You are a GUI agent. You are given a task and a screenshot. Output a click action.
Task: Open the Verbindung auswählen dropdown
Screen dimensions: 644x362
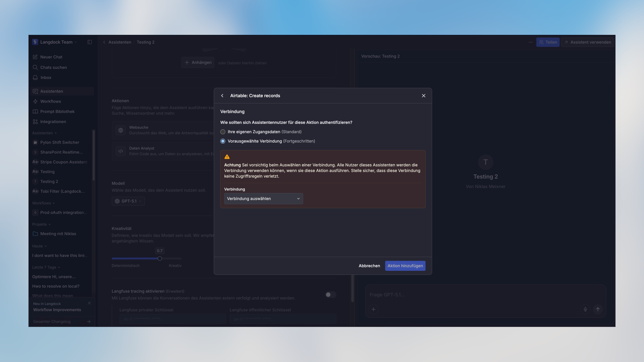(263, 199)
